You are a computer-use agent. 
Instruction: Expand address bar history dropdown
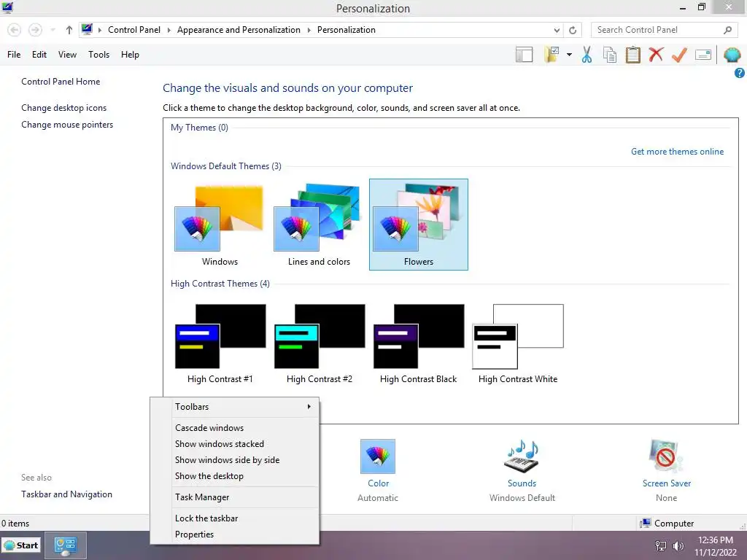(x=557, y=30)
